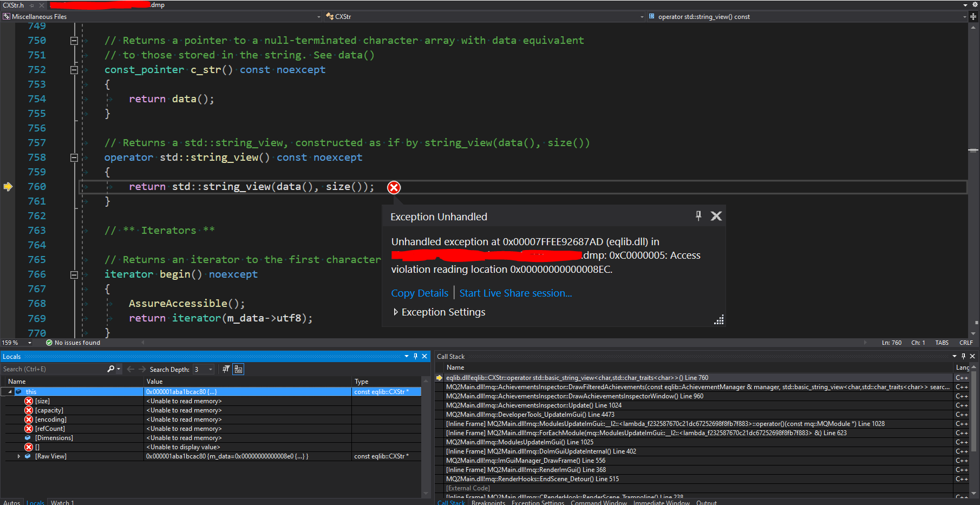
Task: Pin the Exception Unhandled popup
Action: pos(698,215)
